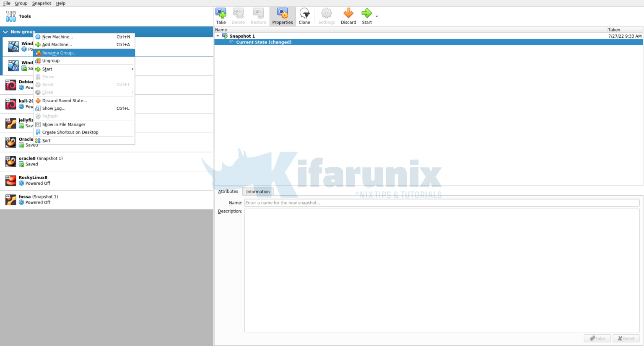Viewport: 644px width, 346px height.
Task: Click the fossa VM OS icon
Action: tap(11, 200)
